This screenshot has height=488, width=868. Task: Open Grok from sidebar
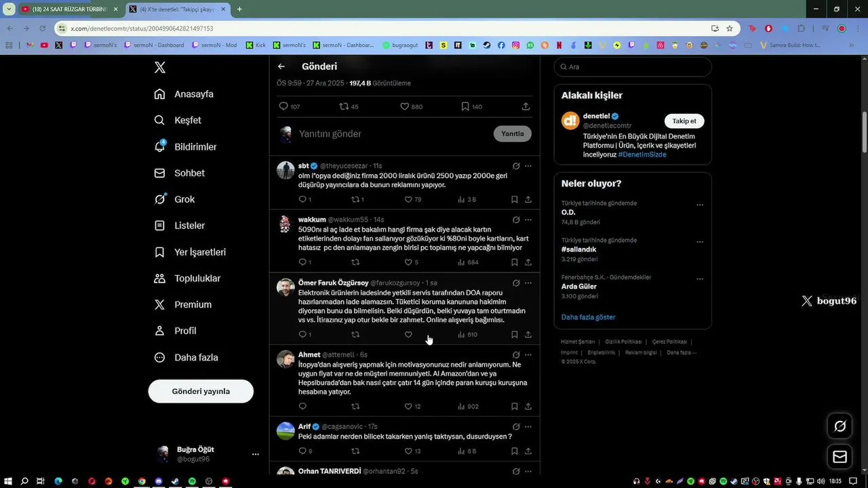point(174,199)
